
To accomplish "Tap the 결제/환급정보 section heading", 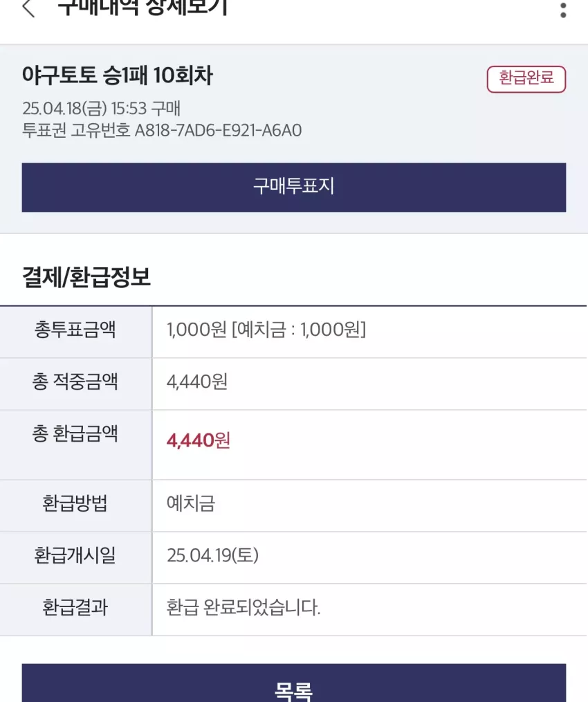I will (x=86, y=277).
